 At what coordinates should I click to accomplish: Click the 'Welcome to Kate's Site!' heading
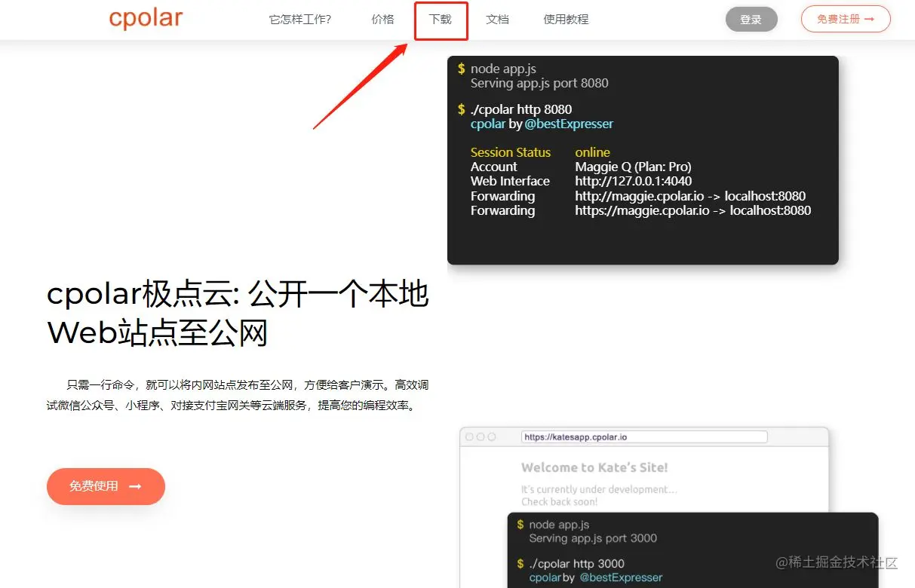tap(594, 467)
